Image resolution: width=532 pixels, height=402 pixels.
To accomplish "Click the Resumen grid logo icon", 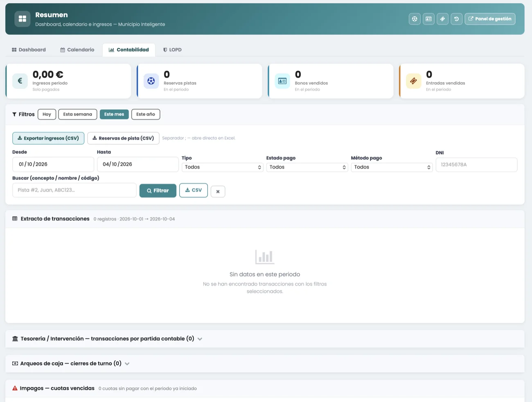I will (x=23, y=19).
